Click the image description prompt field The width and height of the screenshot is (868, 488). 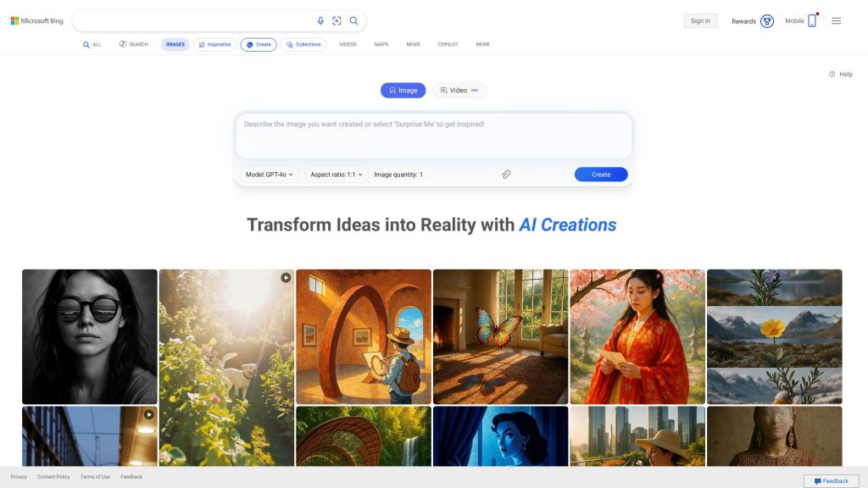pyautogui.click(x=434, y=136)
